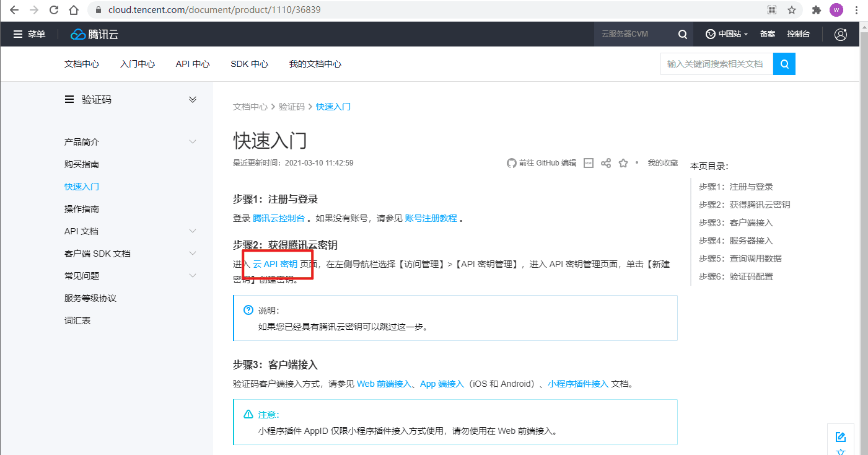Open the user account icon in header
This screenshot has height=455, width=868.
pyautogui.click(x=841, y=34)
